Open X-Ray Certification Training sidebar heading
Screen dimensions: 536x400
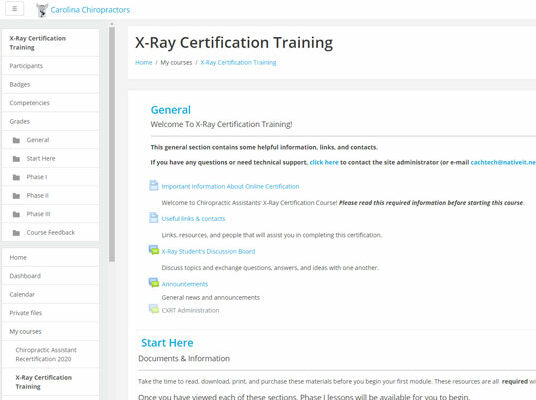(x=51, y=43)
